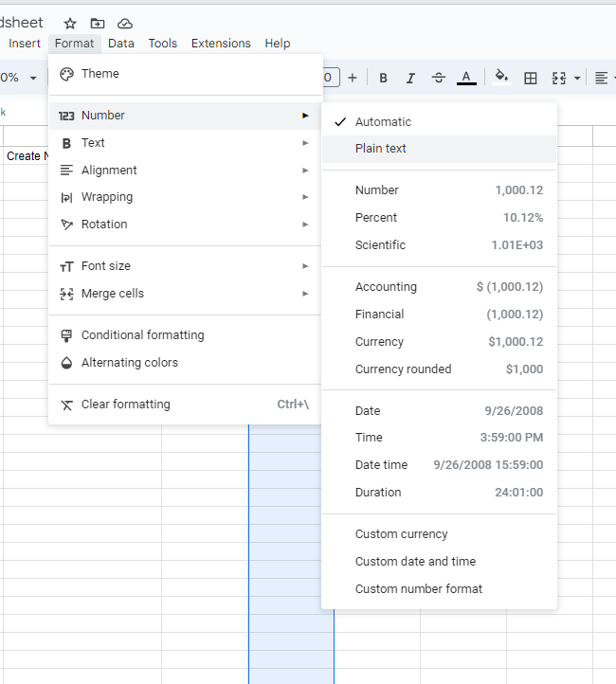
Task: Open the Insert menu
Action: click(x=25, y=44)
